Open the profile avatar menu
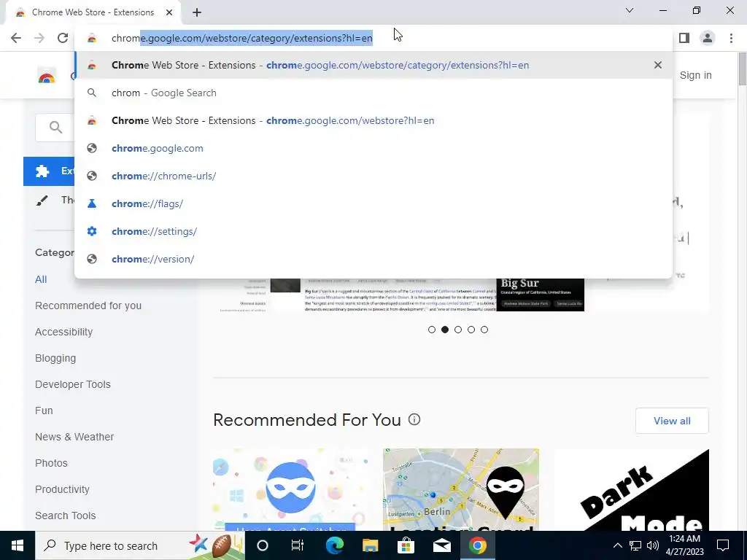747x560 pixels. (x=708, y=38)
